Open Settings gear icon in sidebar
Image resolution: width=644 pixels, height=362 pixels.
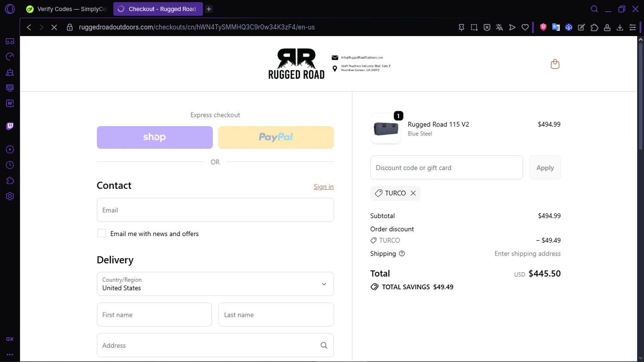[10, 196]
